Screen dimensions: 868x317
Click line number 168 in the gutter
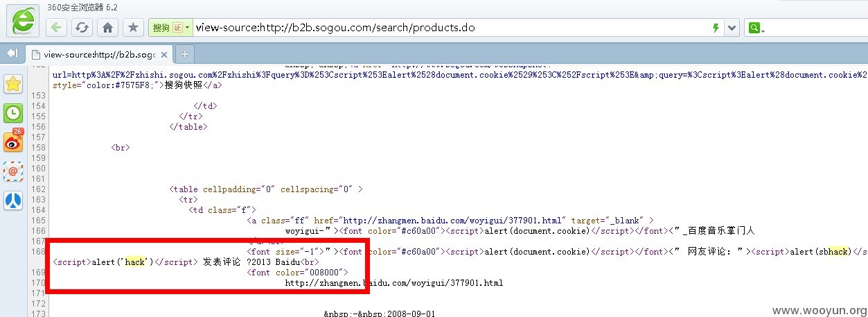point(38,251)
